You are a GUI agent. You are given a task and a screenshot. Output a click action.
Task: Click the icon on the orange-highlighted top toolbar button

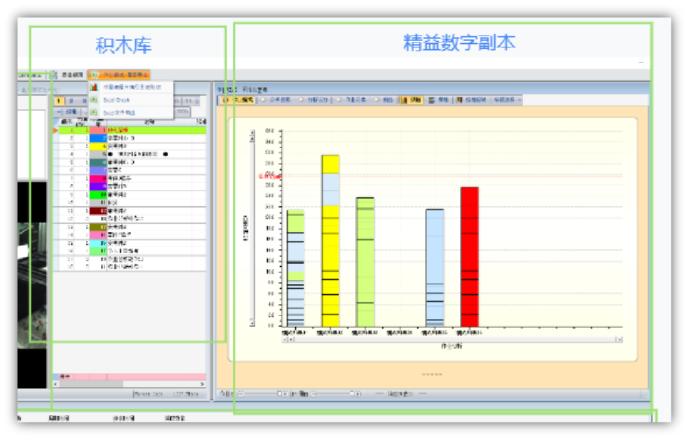[x=93, y=75]
